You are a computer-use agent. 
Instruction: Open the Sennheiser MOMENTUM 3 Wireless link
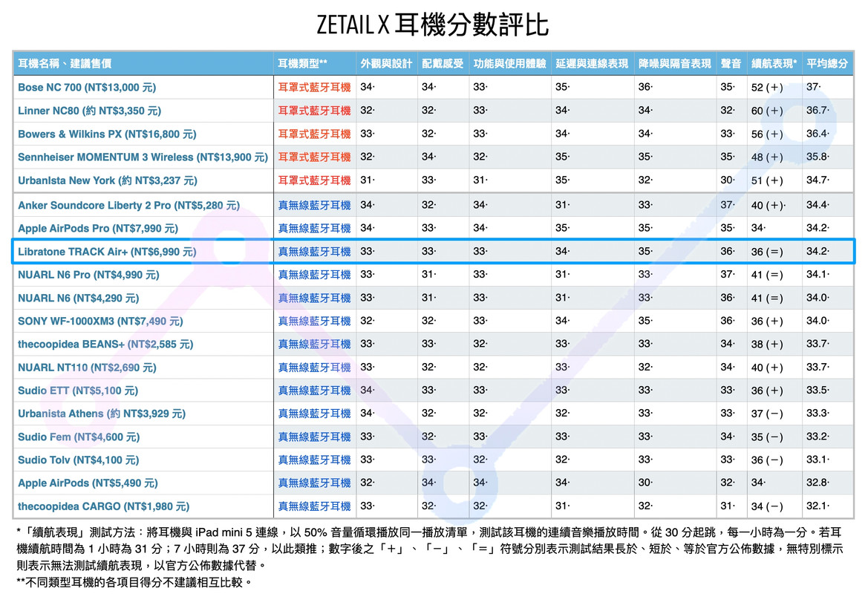pos(143,157)
